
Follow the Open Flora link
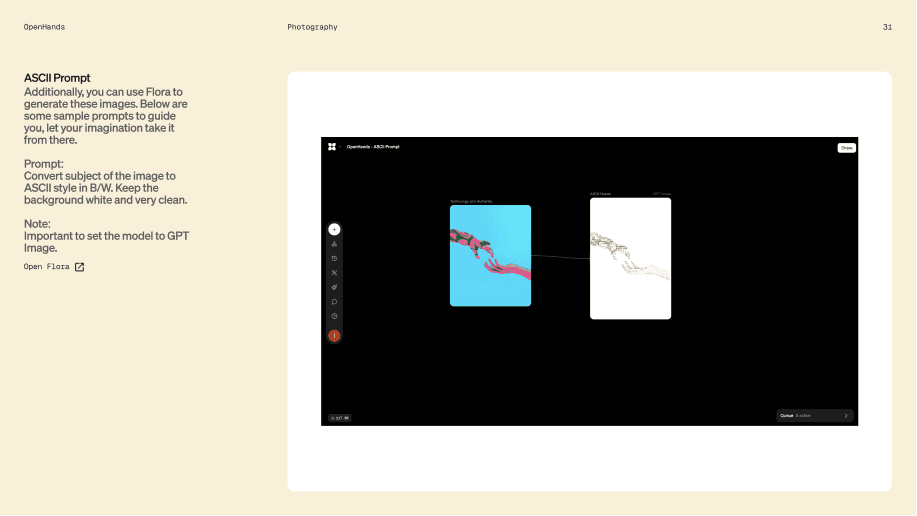[x=47, y=267]
